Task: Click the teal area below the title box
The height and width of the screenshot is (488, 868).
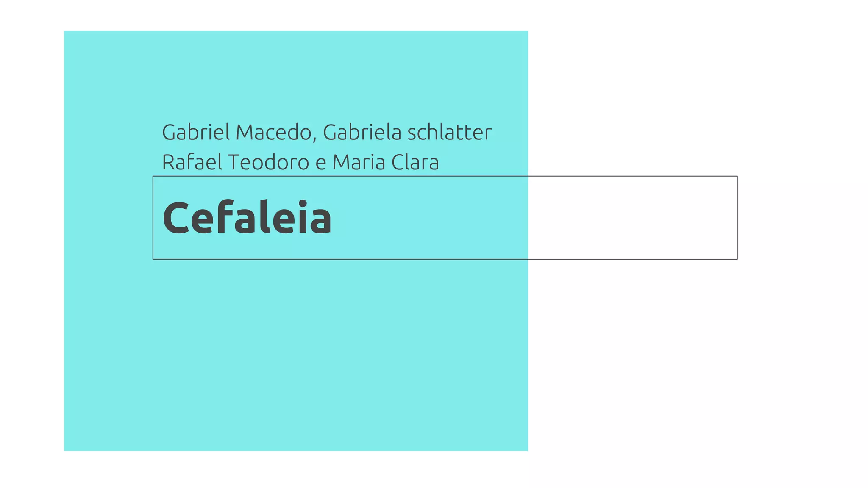Action: coord(296,355)
